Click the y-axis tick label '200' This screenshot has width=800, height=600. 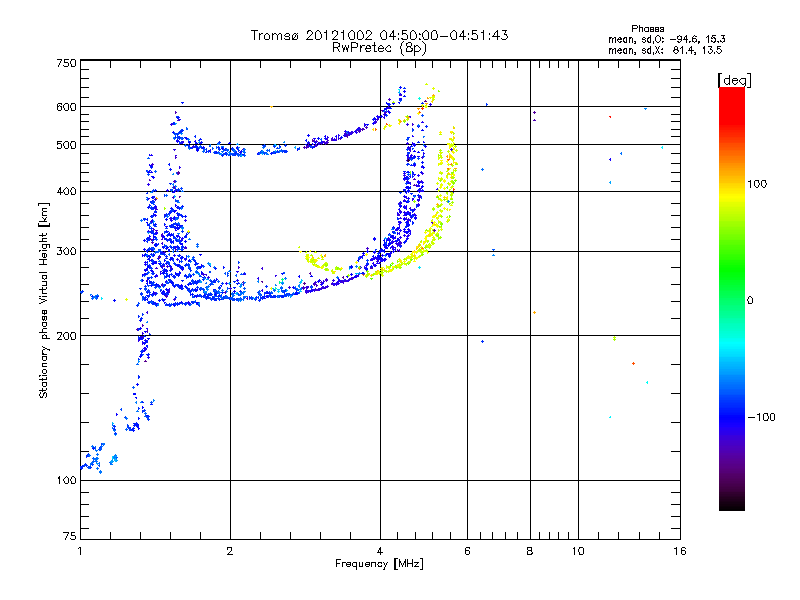click(67, 336)
